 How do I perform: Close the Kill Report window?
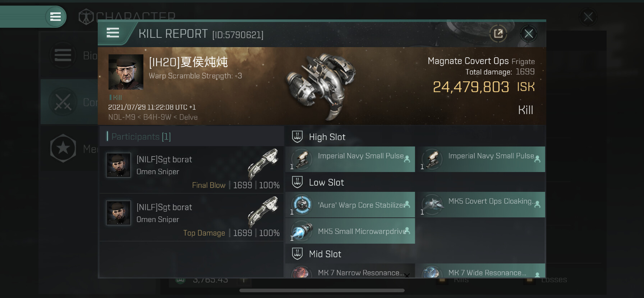tap(529, 34)
